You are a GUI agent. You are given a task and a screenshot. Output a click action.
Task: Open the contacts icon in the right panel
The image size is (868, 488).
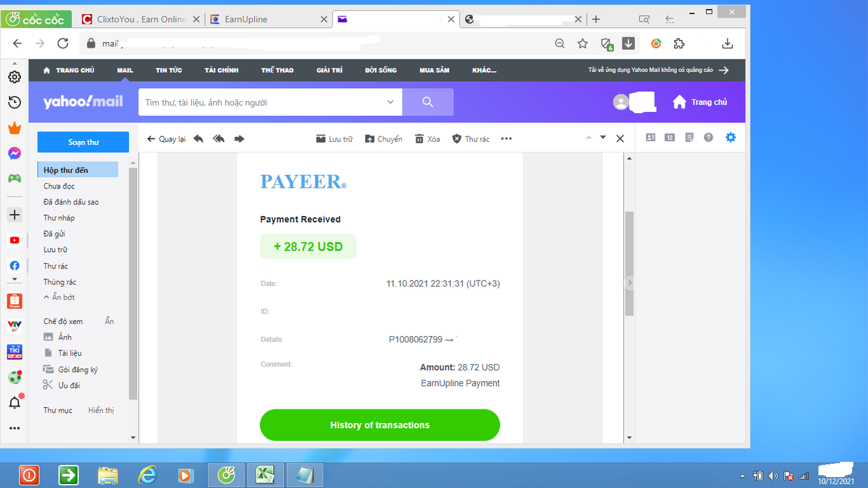click(650, 138)
